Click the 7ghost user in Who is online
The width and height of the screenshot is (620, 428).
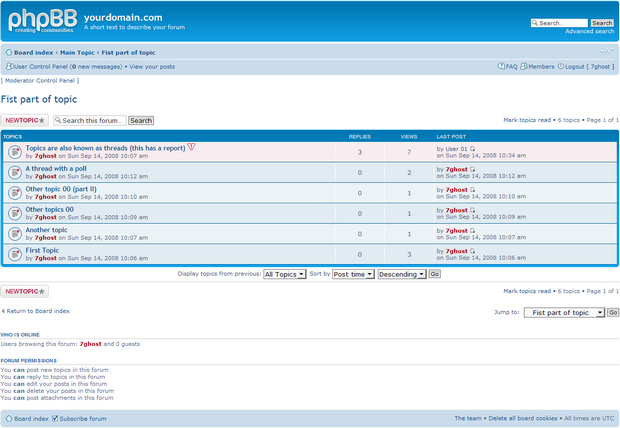point(90,344)
